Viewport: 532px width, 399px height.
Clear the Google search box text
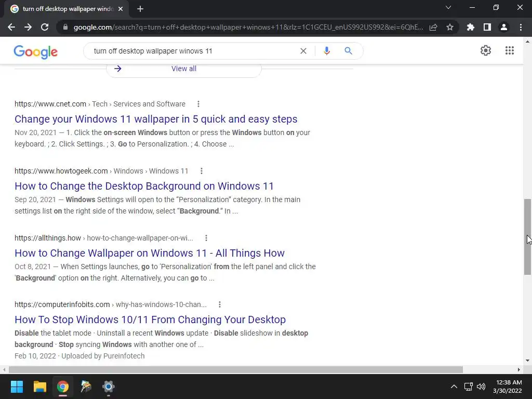pos(303,51)
